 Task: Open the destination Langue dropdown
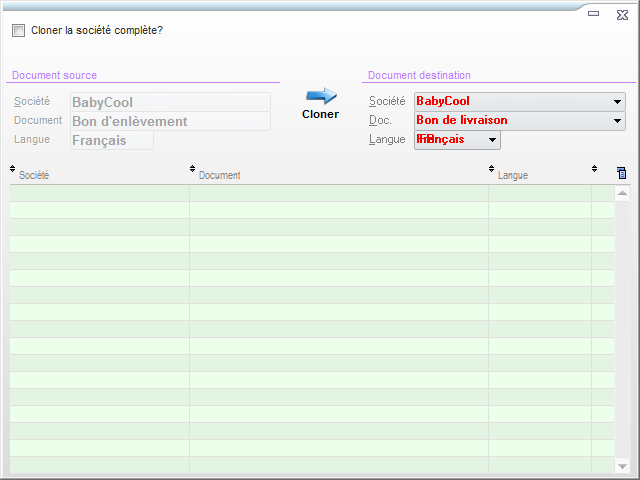tap(492, 141)
